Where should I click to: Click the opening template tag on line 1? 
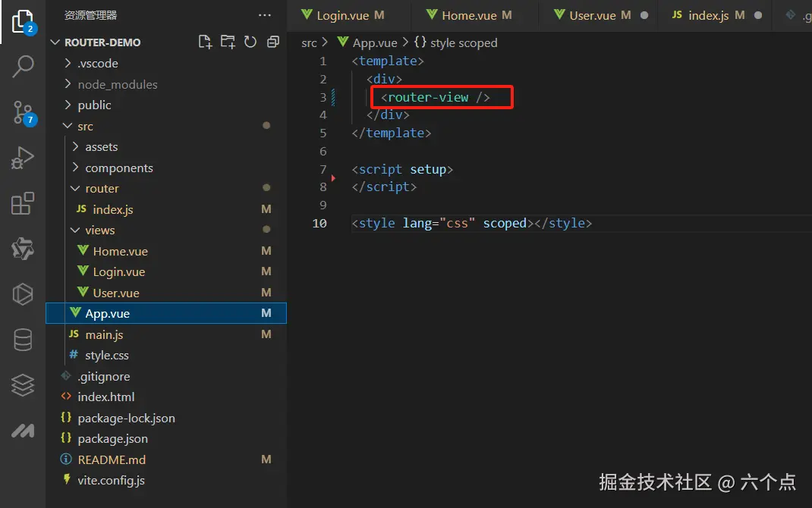click(x=388, y=61)
